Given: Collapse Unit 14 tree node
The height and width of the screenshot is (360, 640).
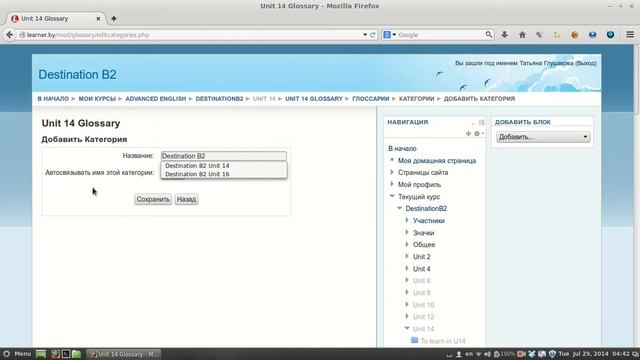Looking at the screenshot, I should click(x=407, y=329).
